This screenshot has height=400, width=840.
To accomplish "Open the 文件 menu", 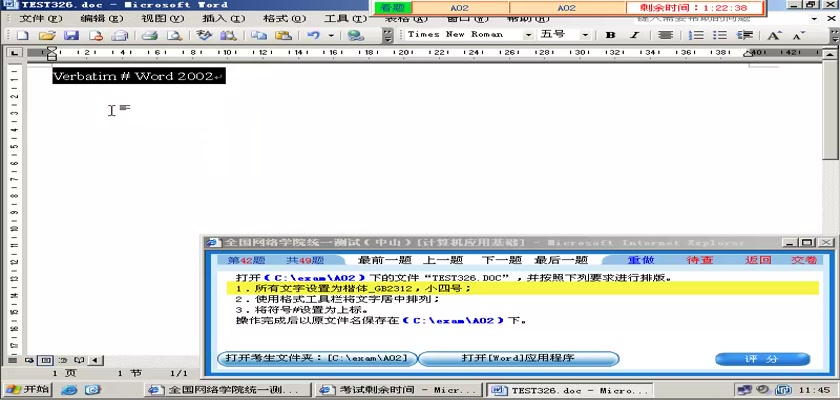I will pyautogui.click(x=41, y=18).
